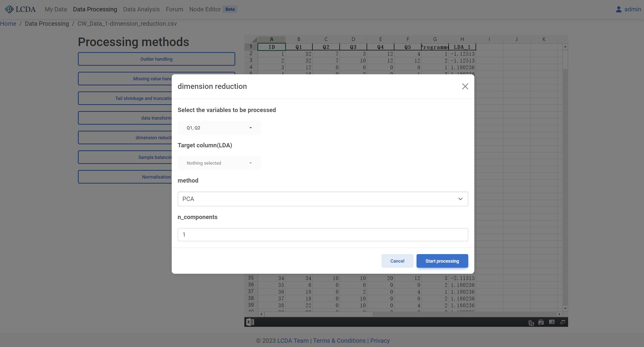Click the refresh copies icon in spreadsheet footer
This screenshot has height=347, width=644.
point(531,323)
